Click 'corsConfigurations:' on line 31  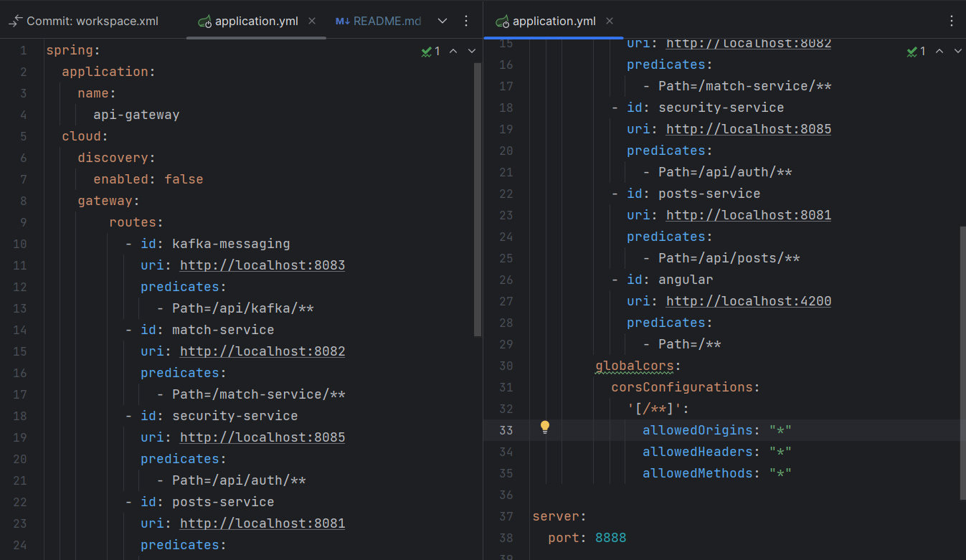coord(685,387)
